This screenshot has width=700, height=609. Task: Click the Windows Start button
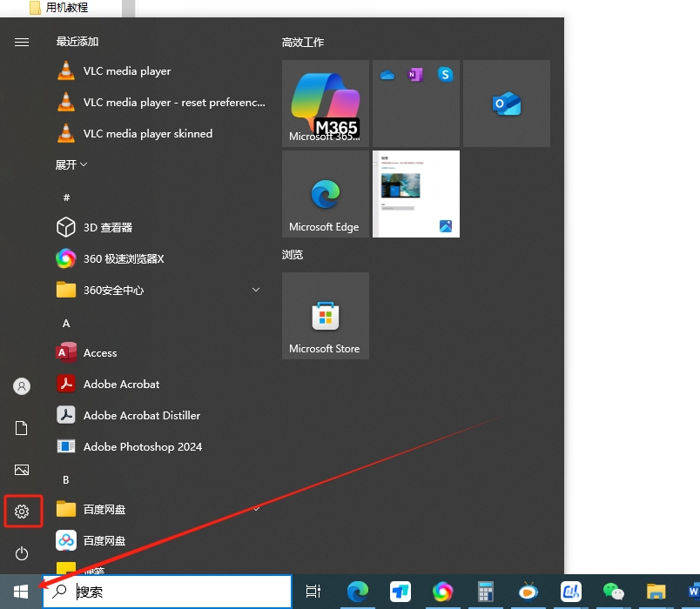21,592
